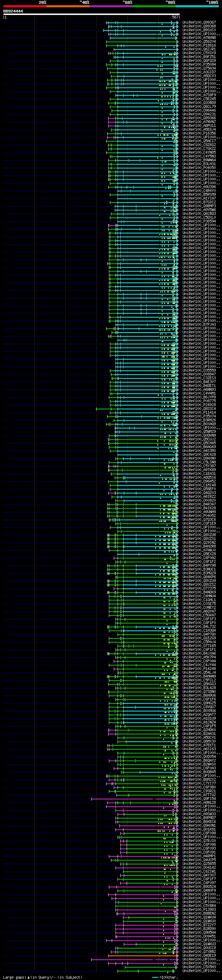Select the UniRef100_A3GID7 label
Viewport: 222px width, 980px height.
point(199,72)
